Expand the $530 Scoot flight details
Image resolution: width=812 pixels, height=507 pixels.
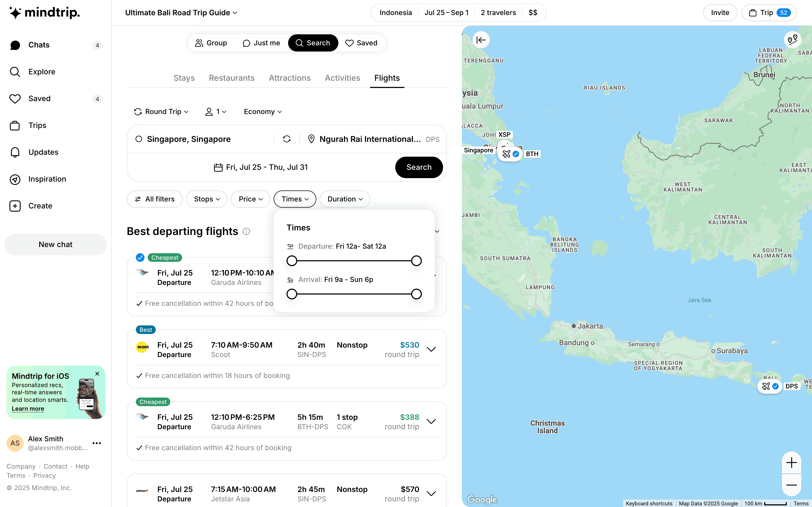(x=431, y=349)
